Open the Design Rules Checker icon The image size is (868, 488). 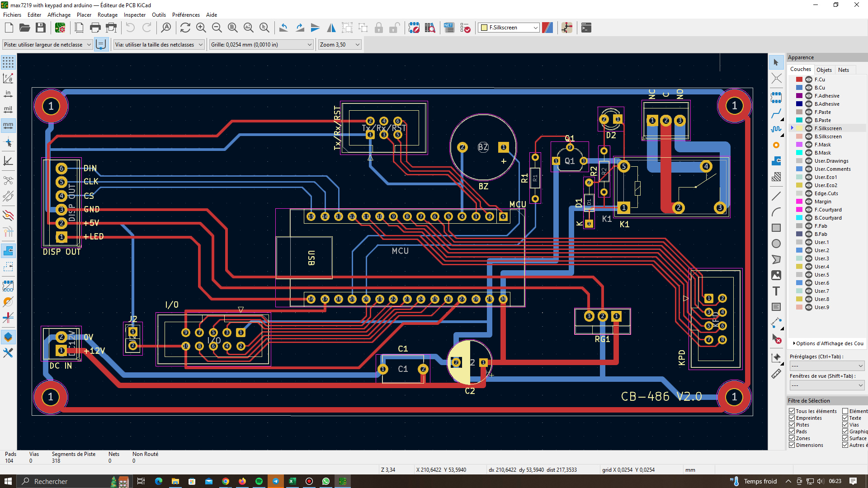465,28
